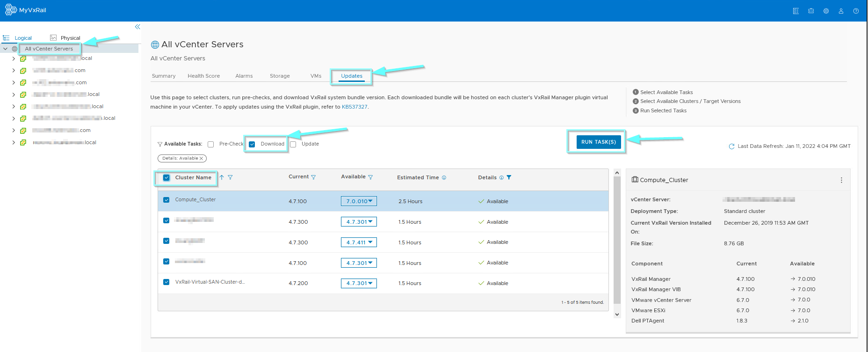Click the Compute_Cluster cluster name
Image resolution: width=868 pixels, height=352 pixels.
195,199
